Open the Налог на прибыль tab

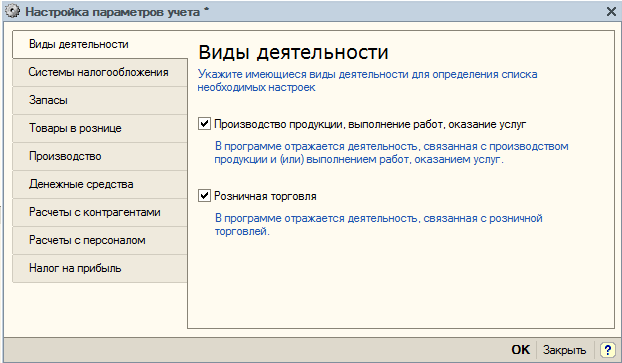tap(100, 269)
